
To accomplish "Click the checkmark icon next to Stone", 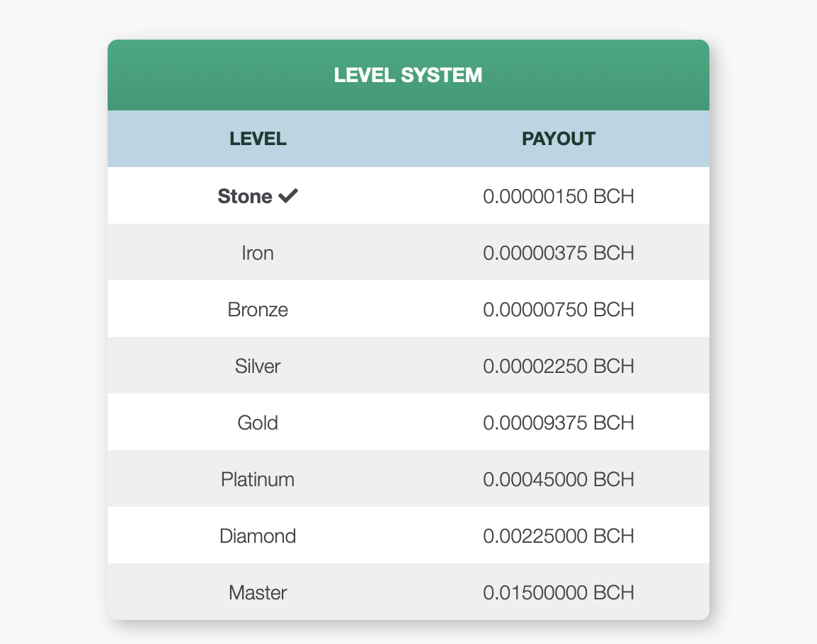I will point(287,196).
